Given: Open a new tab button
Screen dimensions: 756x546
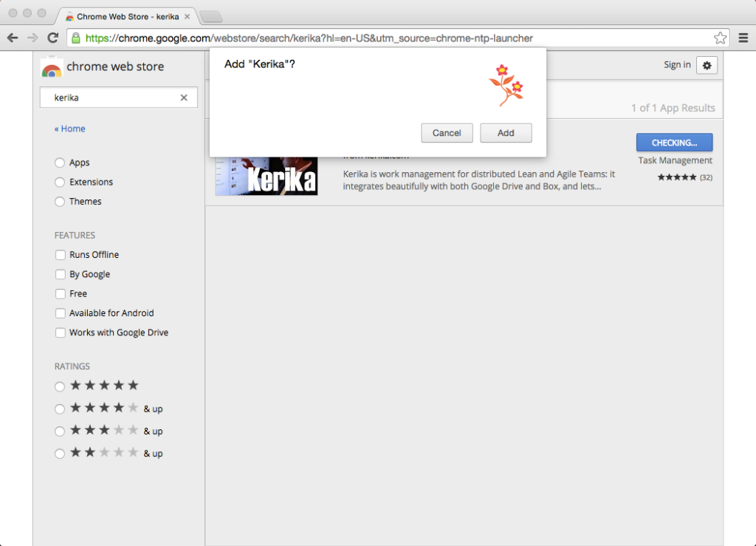Looking at the screenshot, I should (211, 17).
